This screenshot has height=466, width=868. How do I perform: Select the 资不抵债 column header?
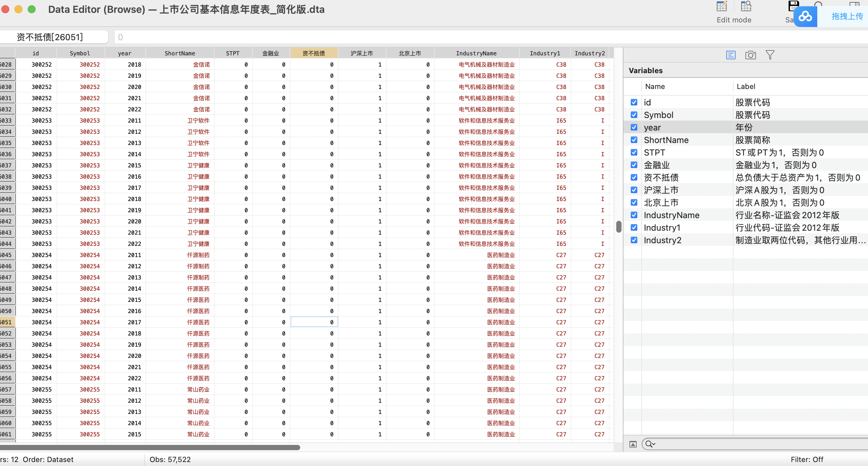[313, 53]
